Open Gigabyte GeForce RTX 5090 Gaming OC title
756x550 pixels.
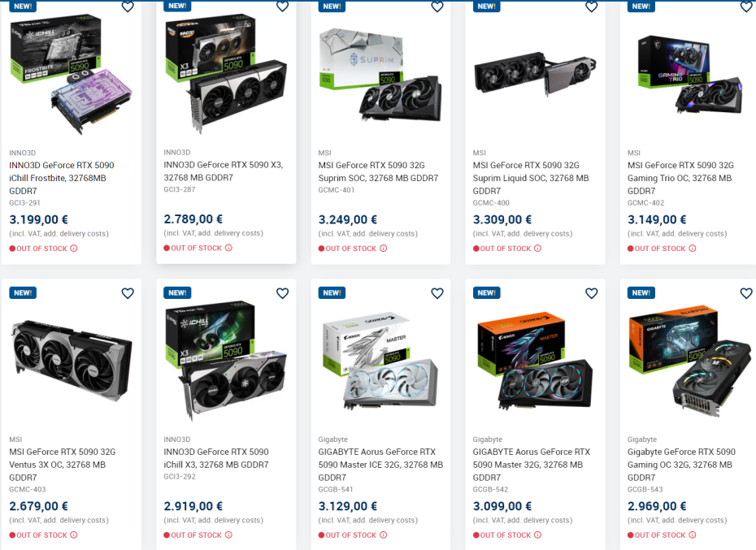pyautogui.click(x=681, y=465)
